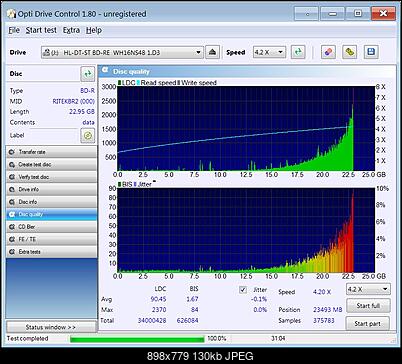
Task: Click the BIS legend label above lower chart
Action: 127,184
